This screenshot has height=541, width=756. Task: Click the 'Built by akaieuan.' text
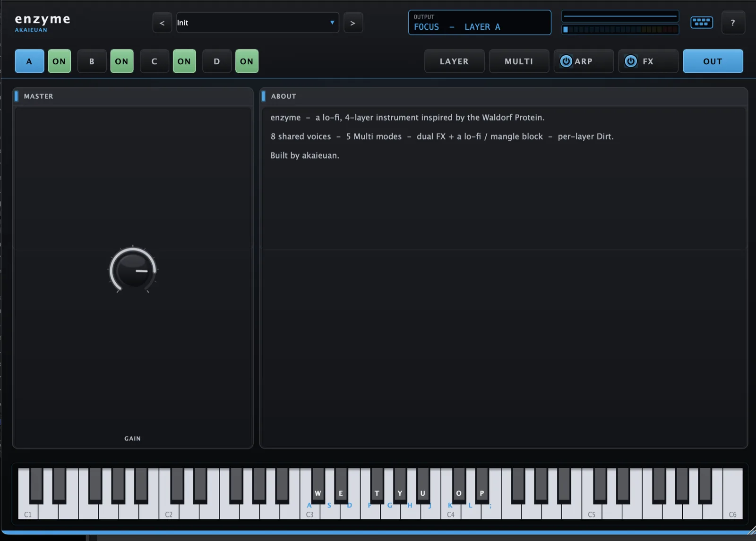click(305, 155)
